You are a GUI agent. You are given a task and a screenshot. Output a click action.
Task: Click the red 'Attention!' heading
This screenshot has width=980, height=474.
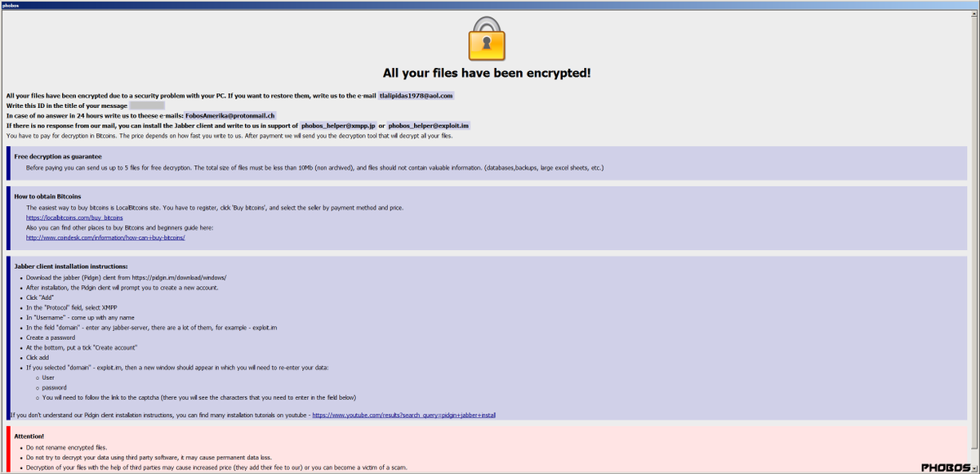click(29, 436)
